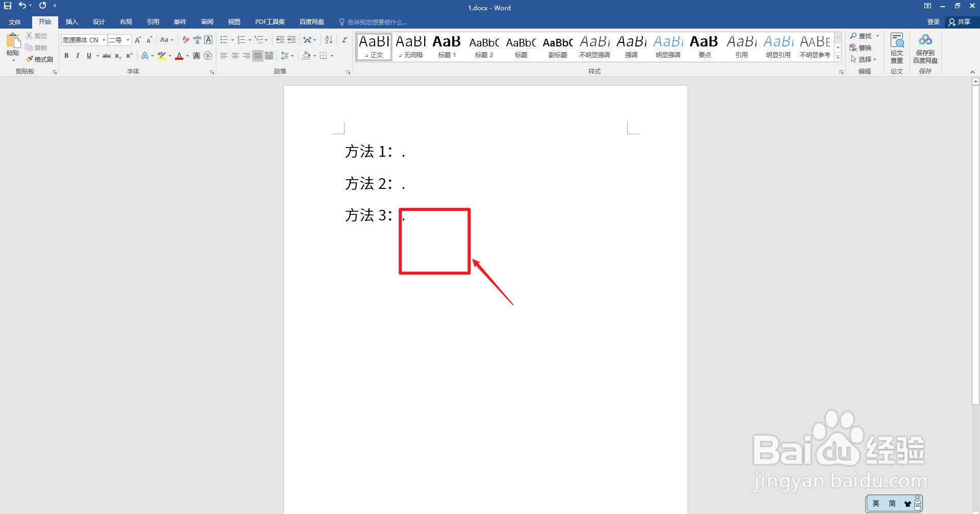Apply strikethrough (abc) formatting
The height and width of the screenshot is (514, 980).
[x=107, y=56]
